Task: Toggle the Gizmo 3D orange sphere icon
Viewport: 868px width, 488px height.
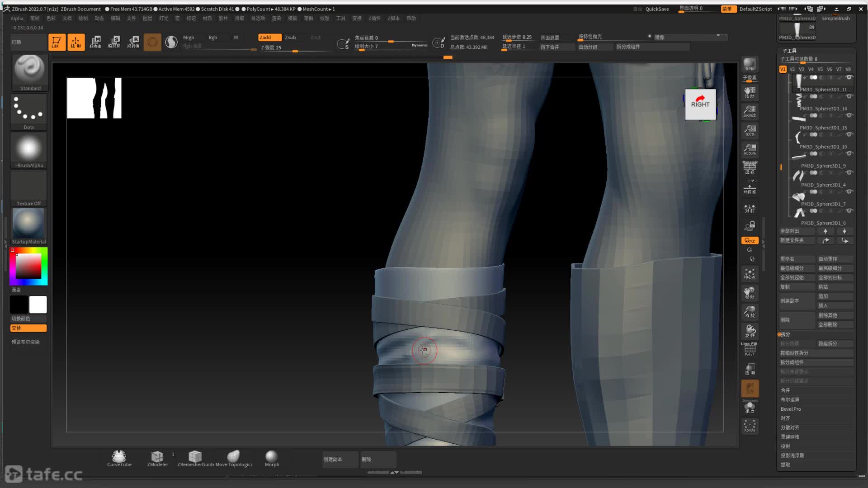Action: [x=152, y=42]
